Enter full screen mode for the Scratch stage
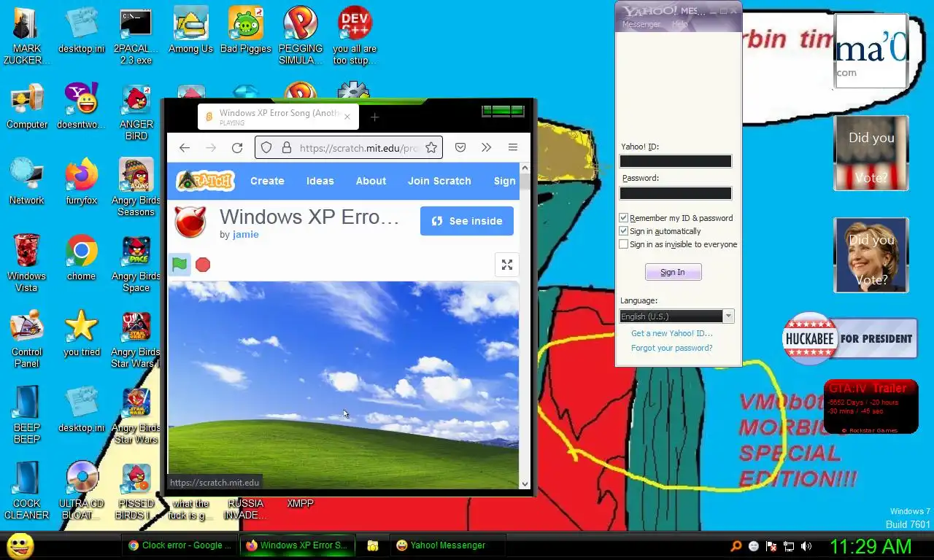 click(x=507, y=265)
